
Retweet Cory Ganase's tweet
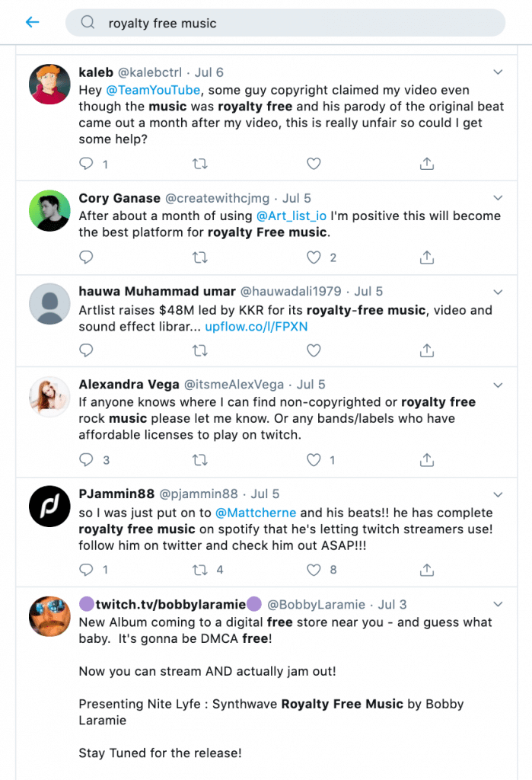(x=200, y=257)
